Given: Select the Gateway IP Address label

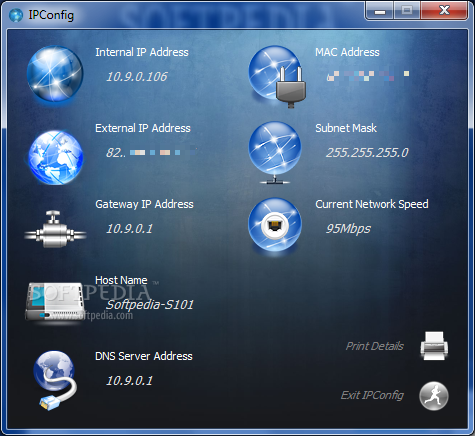Looking at the screenshot, I should (x=144, y=204).
